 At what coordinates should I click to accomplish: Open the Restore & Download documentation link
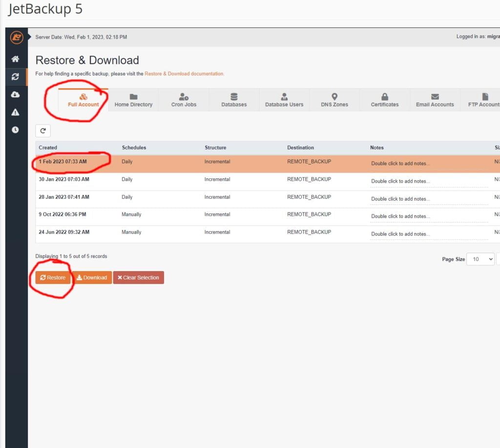point(184,74)
